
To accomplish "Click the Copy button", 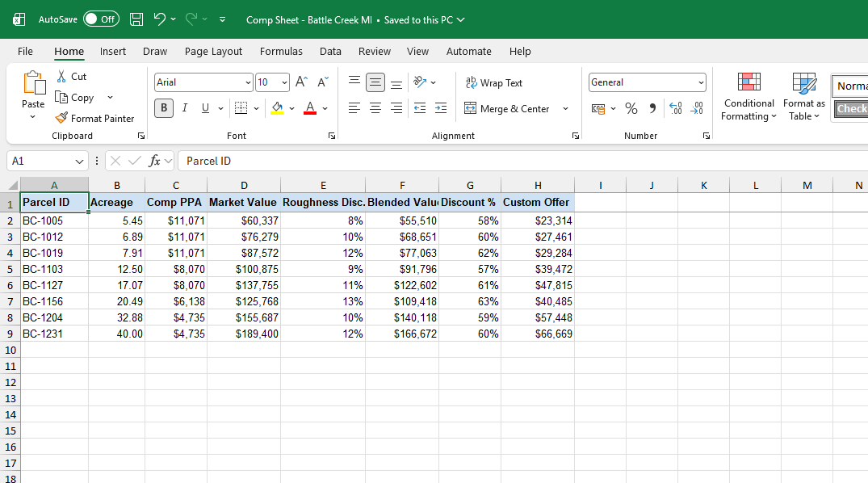I will (75, 98).
